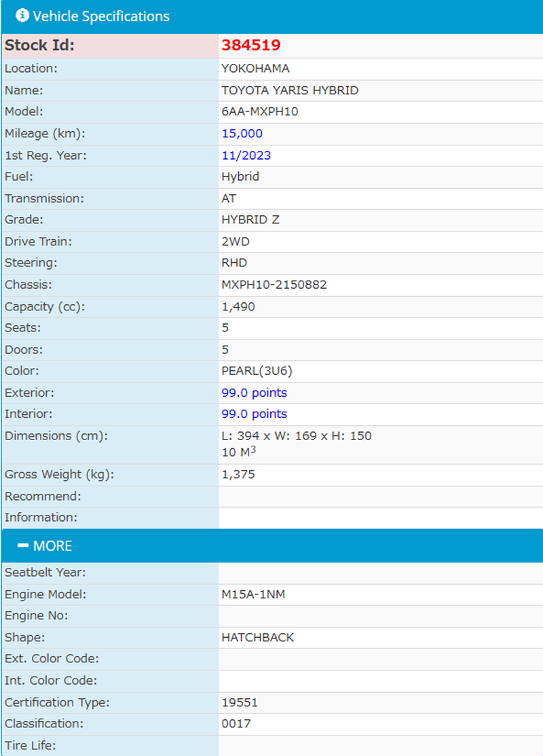The image size is (543, 756).
Task: Click the Grade: label
Action: pos(24,219)
